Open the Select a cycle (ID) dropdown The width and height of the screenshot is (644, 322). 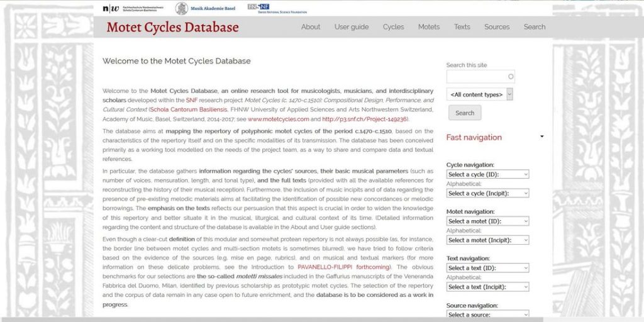[x=487, y=174]
